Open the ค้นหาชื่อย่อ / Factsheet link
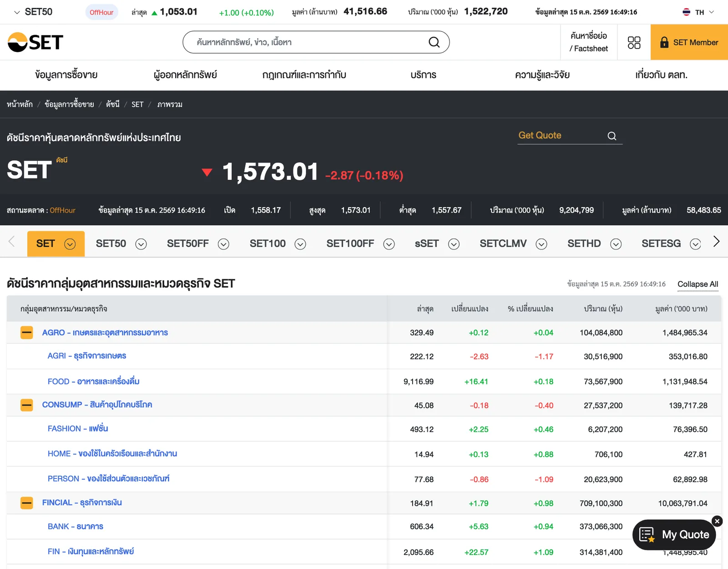Viewport: 728px width, 569px height. (x=589, y=42)
